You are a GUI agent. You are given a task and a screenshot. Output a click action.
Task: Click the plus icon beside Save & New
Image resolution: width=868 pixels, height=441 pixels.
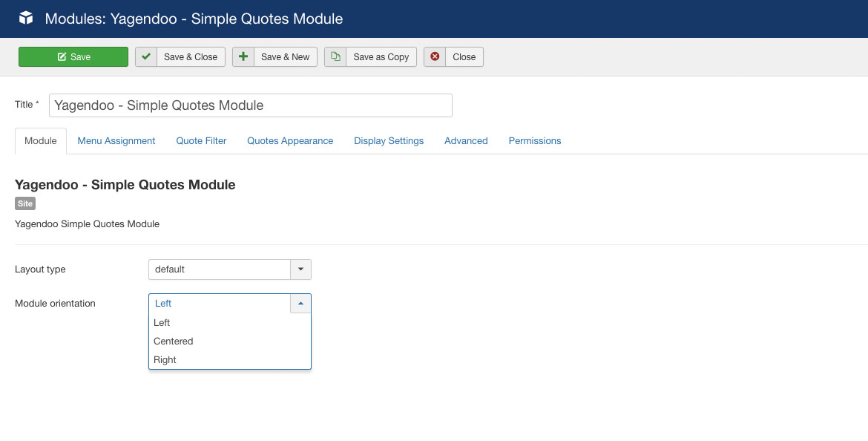point(243,56)
